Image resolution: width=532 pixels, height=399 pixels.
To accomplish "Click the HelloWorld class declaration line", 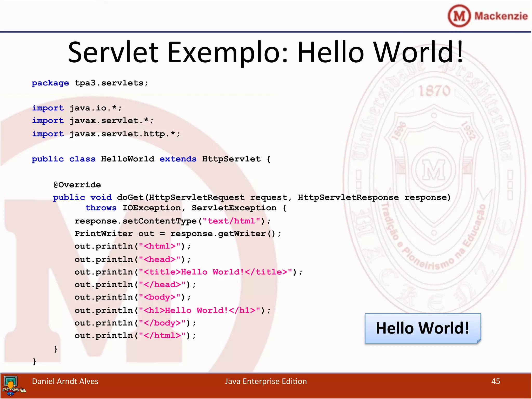I will click(151, 159).
